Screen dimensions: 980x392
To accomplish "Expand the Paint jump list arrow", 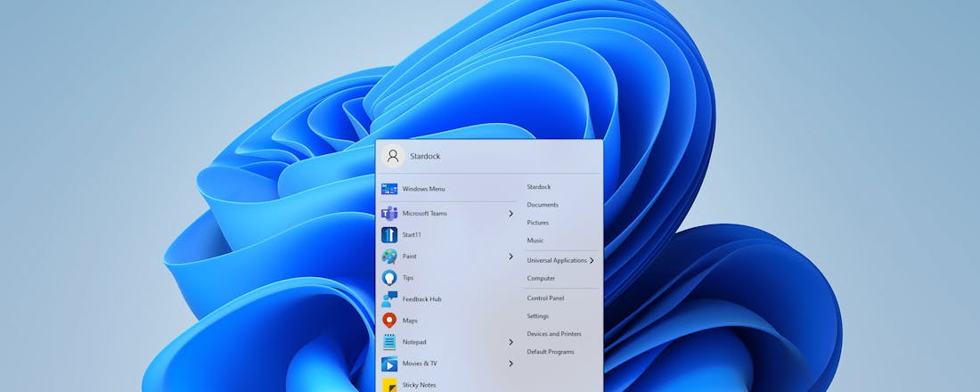I will click(510, 257).
